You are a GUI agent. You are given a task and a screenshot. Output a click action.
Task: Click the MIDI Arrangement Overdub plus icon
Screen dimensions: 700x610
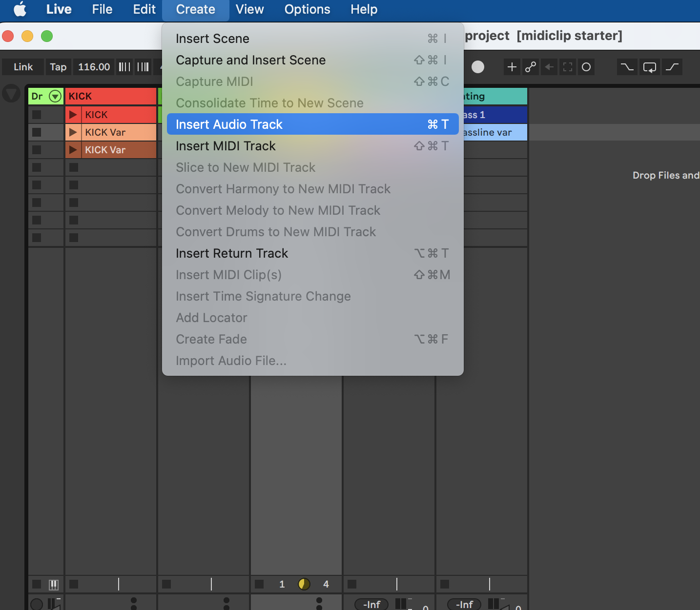coord(512,67)
